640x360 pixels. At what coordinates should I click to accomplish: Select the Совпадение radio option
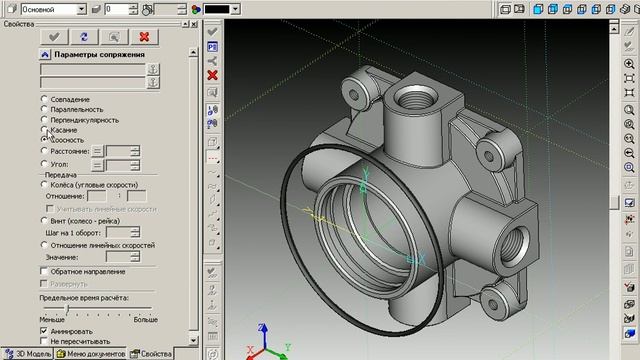[x=44, y=99]
